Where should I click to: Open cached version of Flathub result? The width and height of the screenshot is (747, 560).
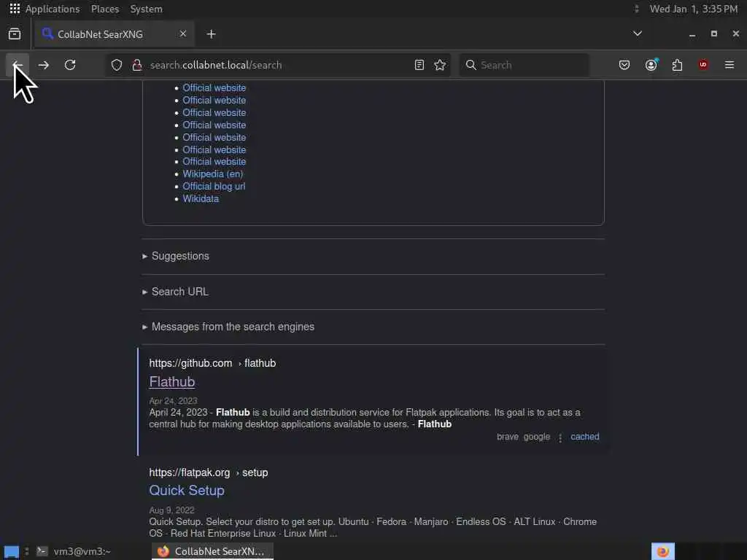coord(585,437)
